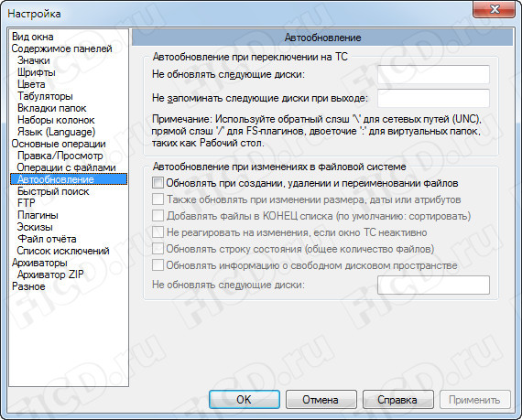Close the Настройка dialog window
This screenshot has height=420, width=522.
495,10
